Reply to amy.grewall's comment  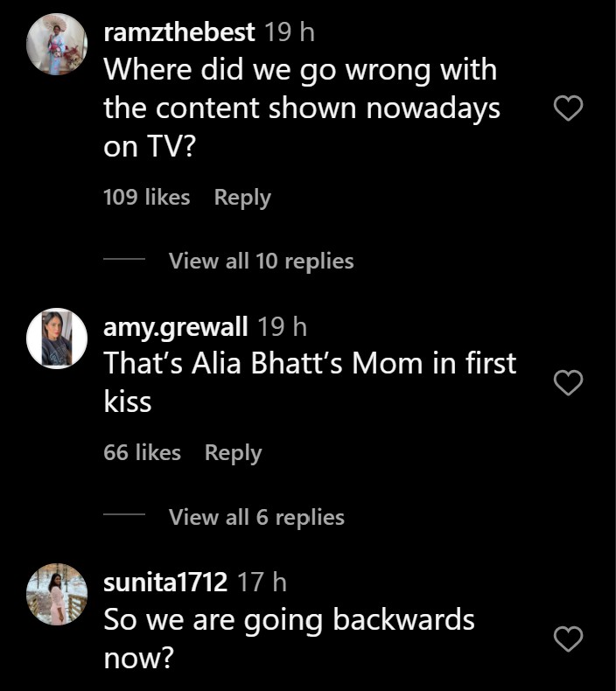233,453
